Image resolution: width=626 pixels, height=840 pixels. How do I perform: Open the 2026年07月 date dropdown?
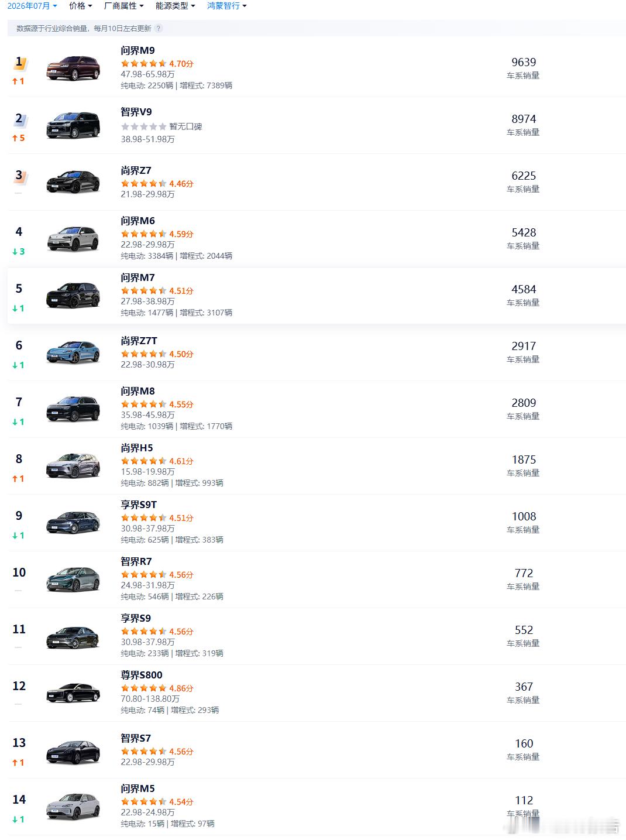pos(32,6)
